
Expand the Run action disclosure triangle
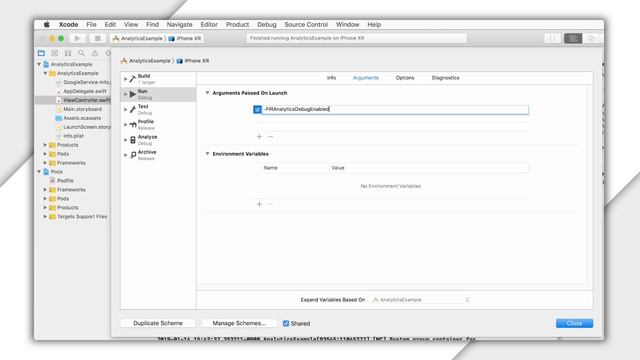(x=126, y=94)
